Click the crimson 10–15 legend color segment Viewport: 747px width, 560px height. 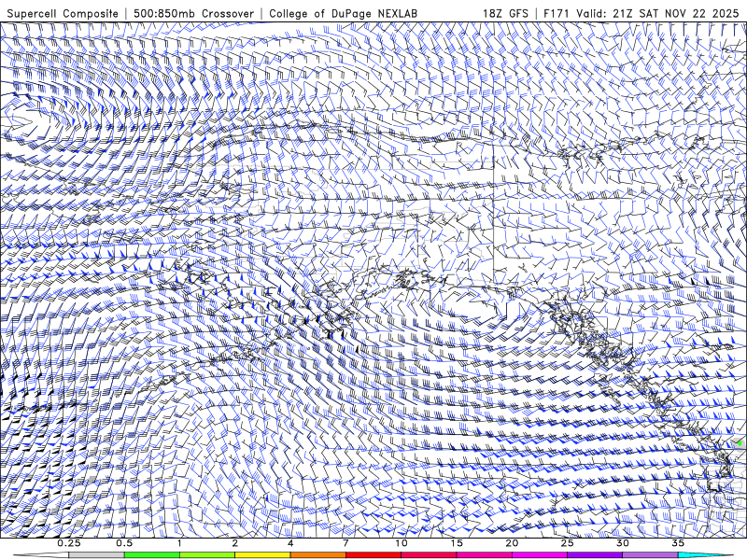coord(429,555)
